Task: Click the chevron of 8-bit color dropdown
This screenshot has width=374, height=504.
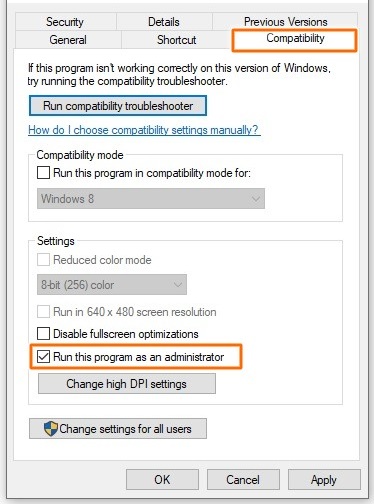Action: click(178, 285)
